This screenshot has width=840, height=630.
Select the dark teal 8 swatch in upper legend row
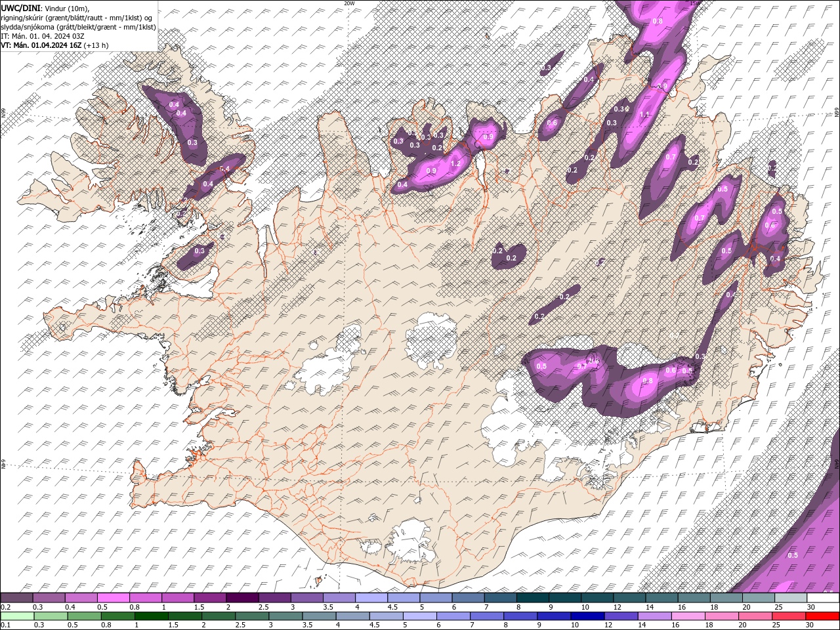(533, 598)
